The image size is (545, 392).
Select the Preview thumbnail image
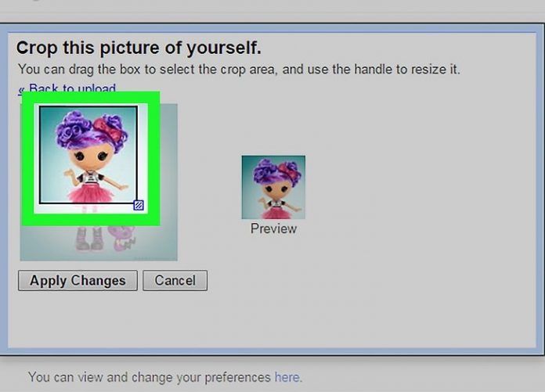pos(273,187)
